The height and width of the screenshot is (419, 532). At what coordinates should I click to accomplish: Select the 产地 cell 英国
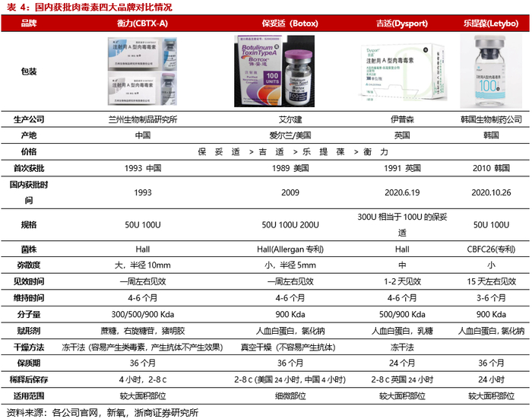point(402,135)
